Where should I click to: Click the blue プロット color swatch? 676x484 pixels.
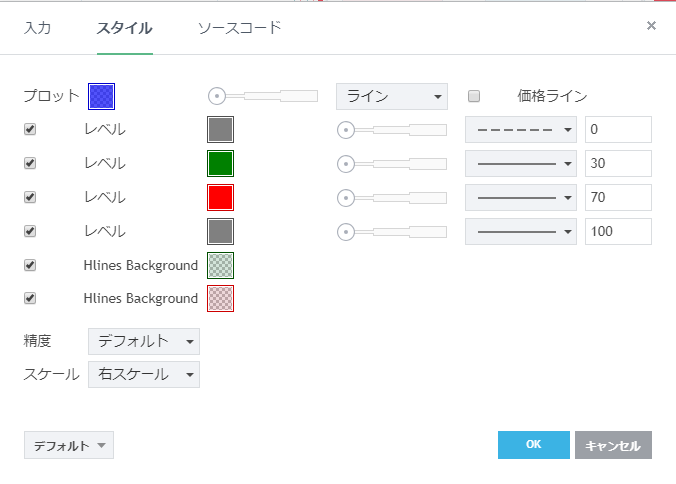coord(102,96)
